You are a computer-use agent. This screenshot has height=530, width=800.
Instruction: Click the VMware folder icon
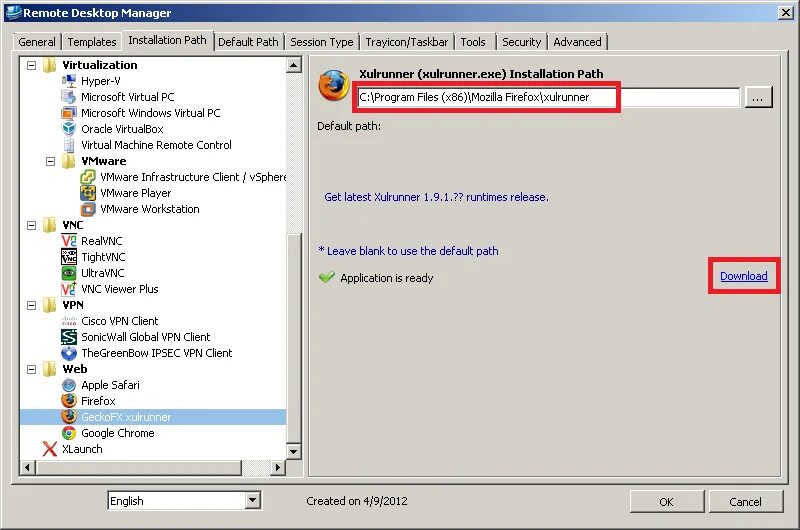click(69, 161)
